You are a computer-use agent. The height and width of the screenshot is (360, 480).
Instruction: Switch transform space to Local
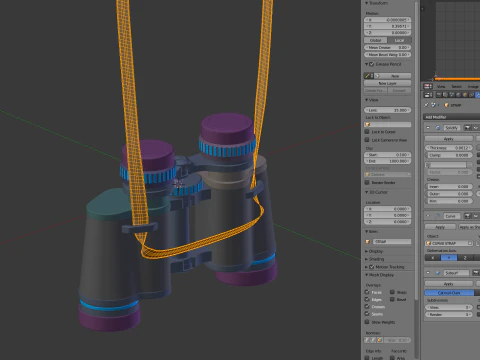(x=399, y=40)
